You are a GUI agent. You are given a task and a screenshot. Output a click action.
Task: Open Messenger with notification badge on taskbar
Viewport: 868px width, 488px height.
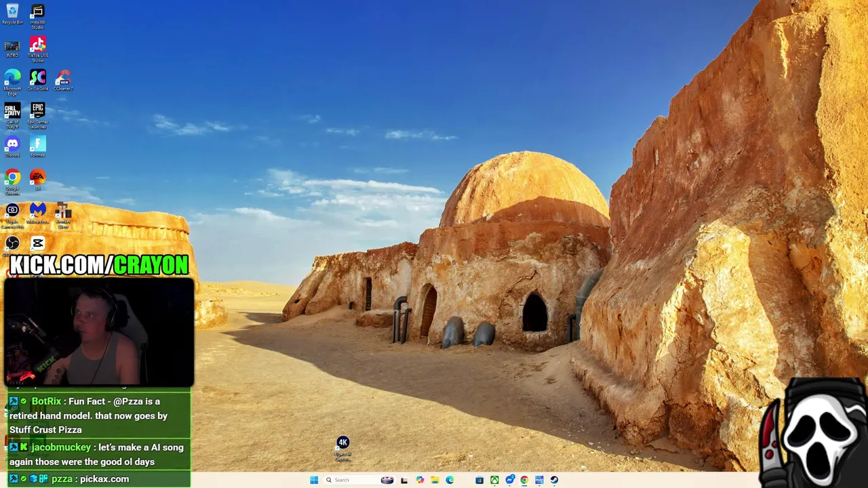coord(509,480)
